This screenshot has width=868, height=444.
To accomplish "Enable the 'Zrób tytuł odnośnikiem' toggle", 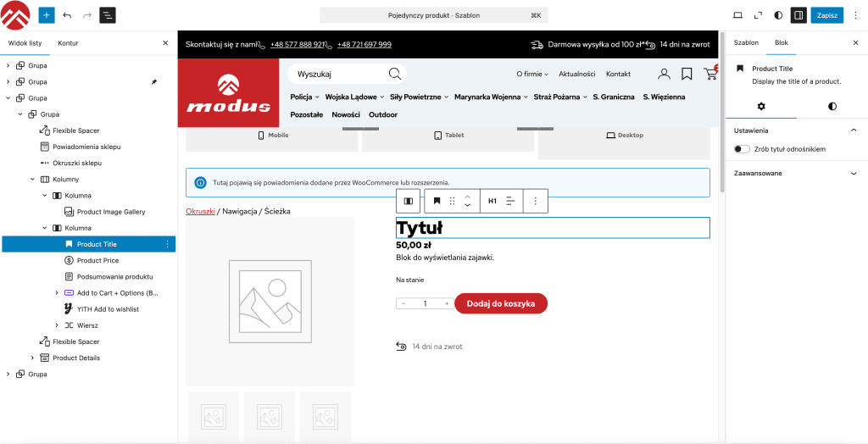I will coord(742,149).
